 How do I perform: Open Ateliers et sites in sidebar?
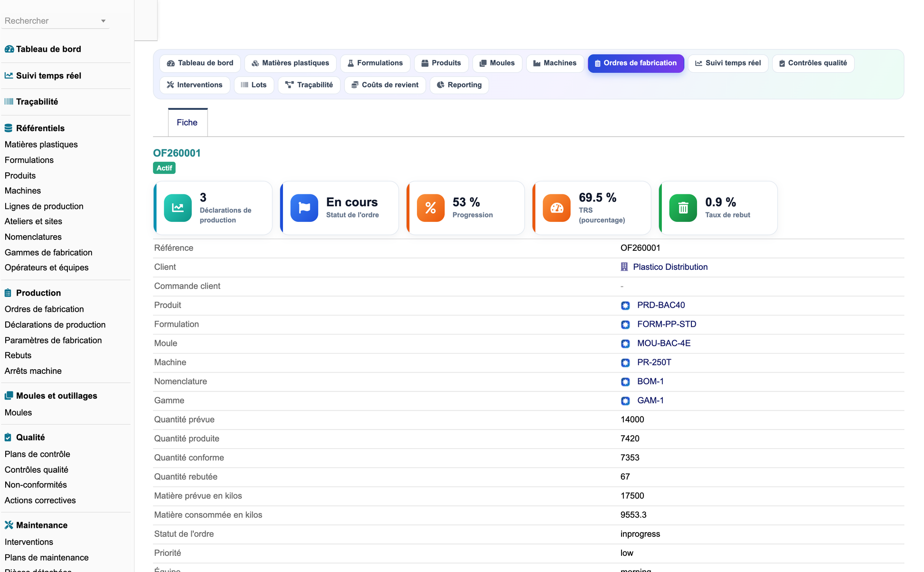33,221
